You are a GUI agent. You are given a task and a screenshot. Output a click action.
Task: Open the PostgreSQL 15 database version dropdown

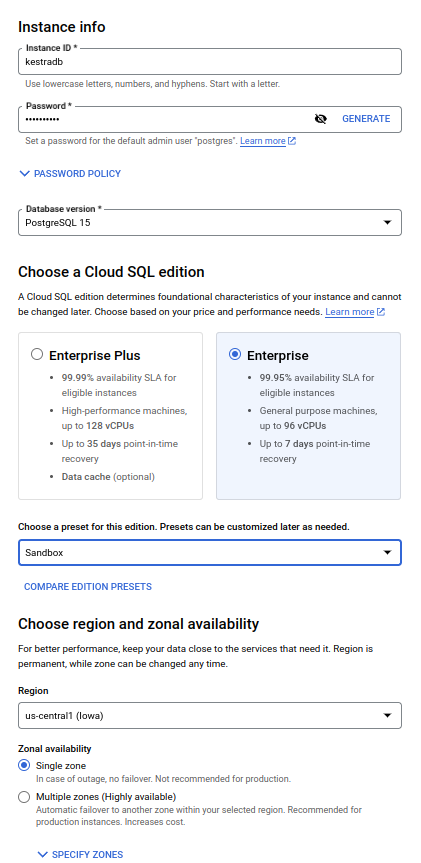210,223
